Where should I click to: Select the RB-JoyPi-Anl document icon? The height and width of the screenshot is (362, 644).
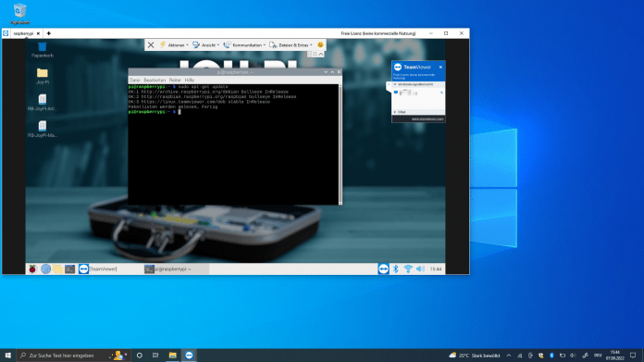coord(43,103)
